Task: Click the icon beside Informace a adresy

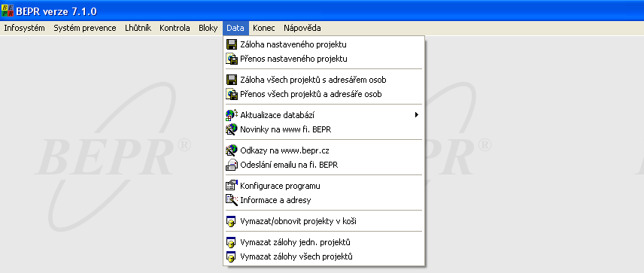Action: pyautogui.click(x=232, y=200)
